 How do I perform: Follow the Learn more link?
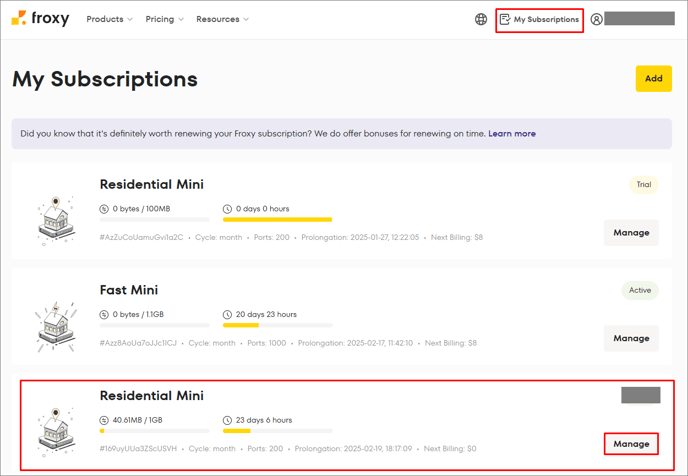[x=512, y=134]
